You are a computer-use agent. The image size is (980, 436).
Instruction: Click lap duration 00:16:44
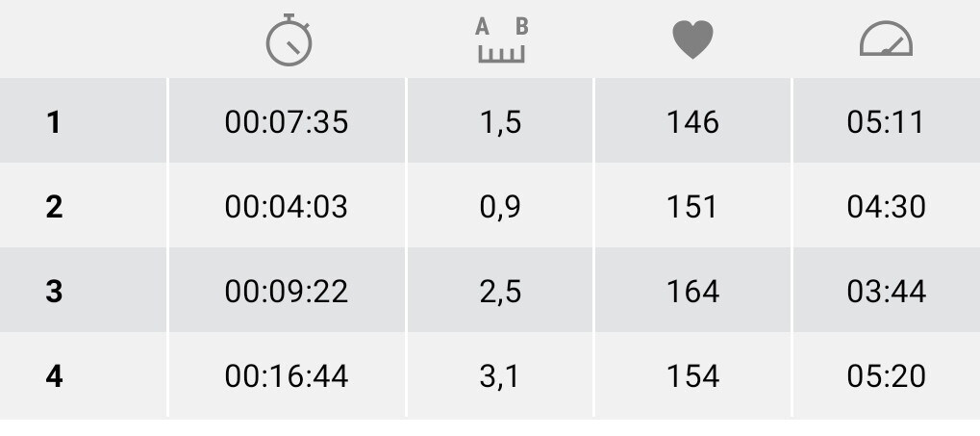point(287,375)
